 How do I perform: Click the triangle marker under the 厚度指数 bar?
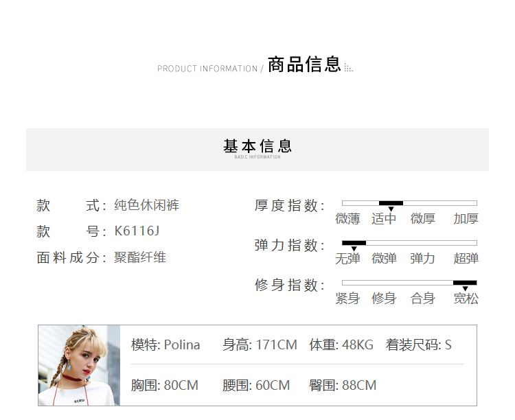tap(391, 209)
